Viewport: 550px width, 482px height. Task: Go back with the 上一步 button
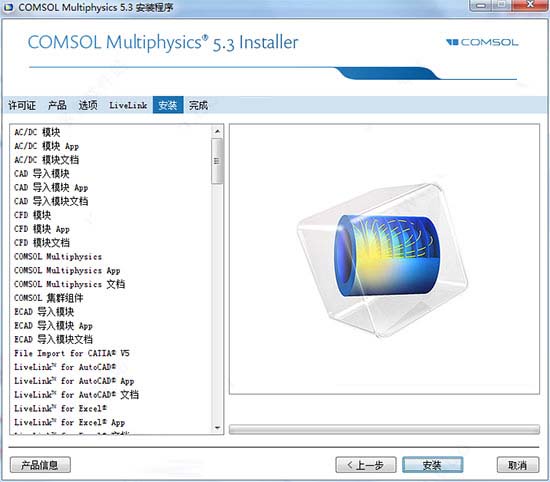coord(366,465)
